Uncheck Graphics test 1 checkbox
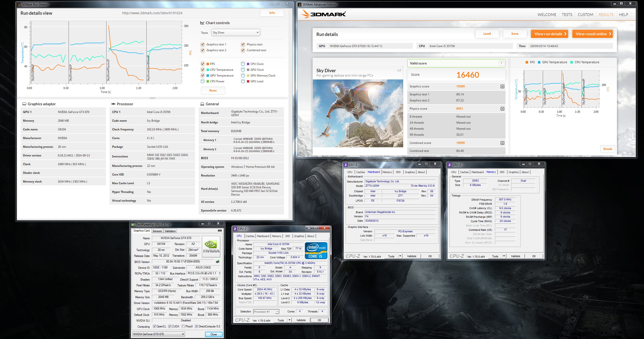This screenshot has height=339, width=644. [x=202, y=44]
